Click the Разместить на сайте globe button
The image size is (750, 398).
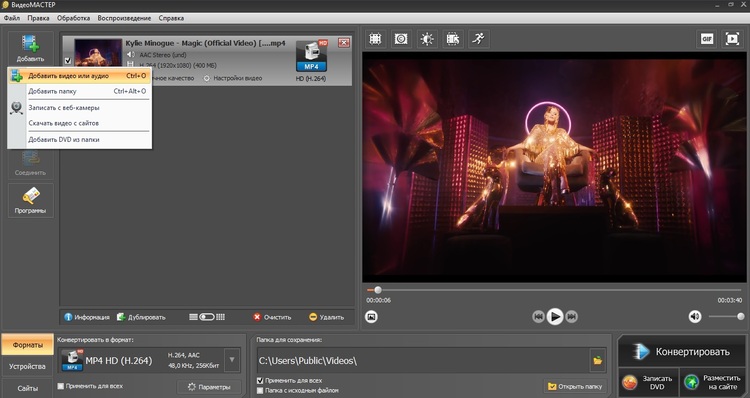click(713, 382)
